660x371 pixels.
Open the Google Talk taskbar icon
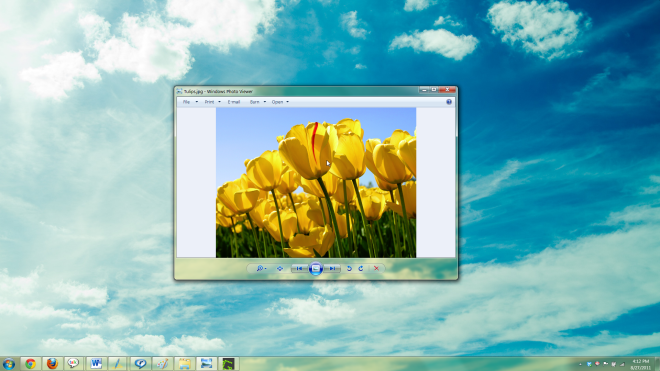[x=74, y=364]
